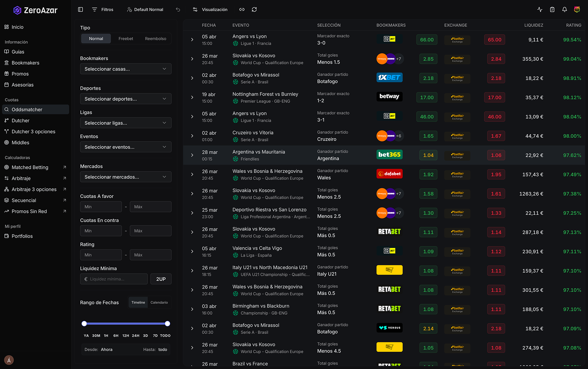Open Bookmakers in the sidebar
This screenshot has height=369, width=588.
point(25,63)
